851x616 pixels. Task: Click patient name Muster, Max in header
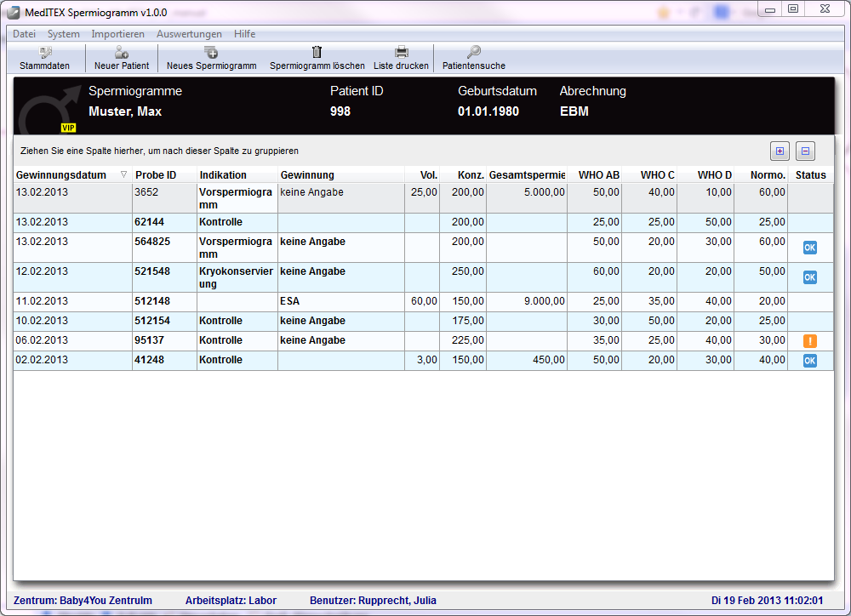pyautogui.click(x=125, y=111)
